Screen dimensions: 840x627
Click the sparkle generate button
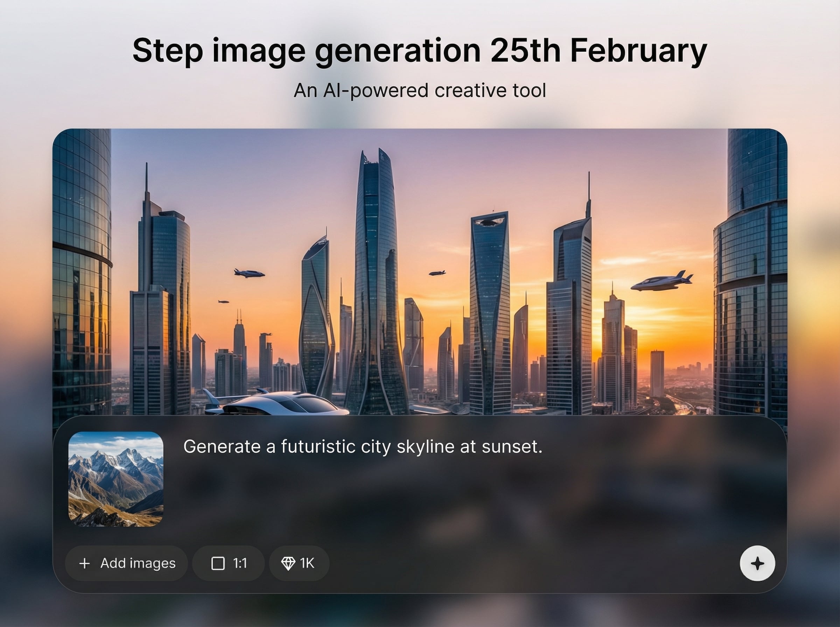tap(757, 563)
